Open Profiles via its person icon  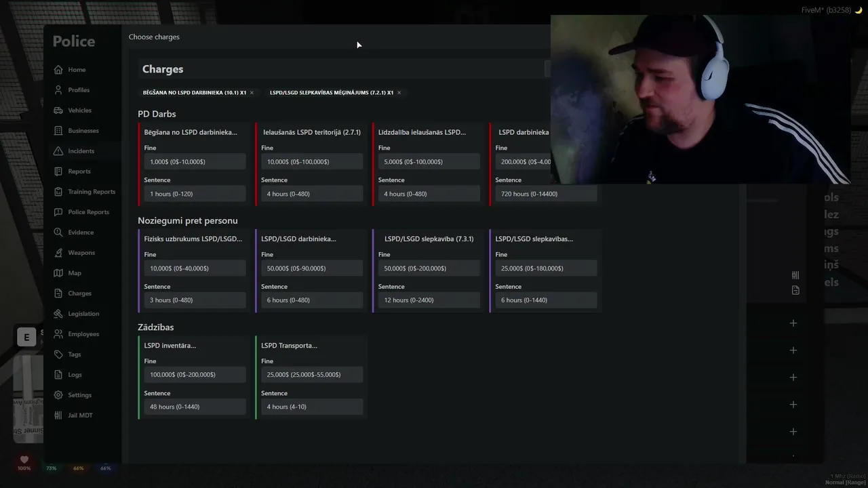click(58, 90)
